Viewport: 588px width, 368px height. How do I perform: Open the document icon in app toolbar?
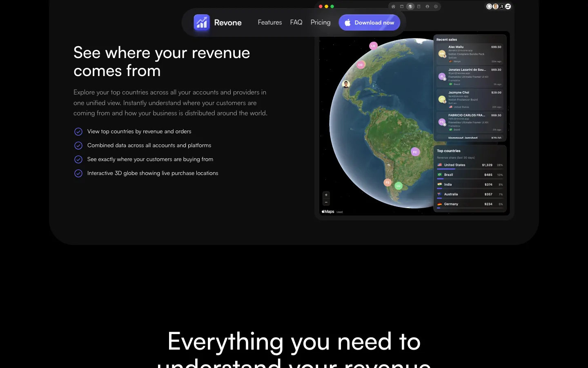[x=419, y=7]
